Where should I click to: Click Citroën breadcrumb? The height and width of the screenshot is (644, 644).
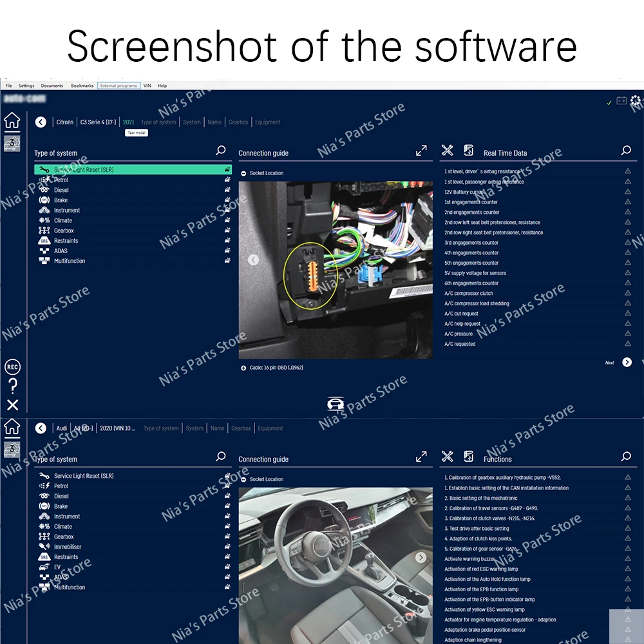coord(65,122)
